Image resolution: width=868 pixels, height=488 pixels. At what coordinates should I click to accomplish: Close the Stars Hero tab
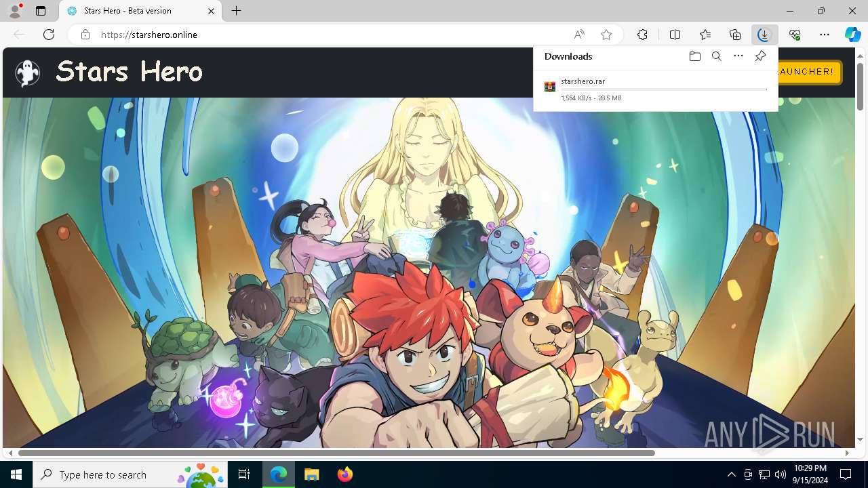coord(212,11)
